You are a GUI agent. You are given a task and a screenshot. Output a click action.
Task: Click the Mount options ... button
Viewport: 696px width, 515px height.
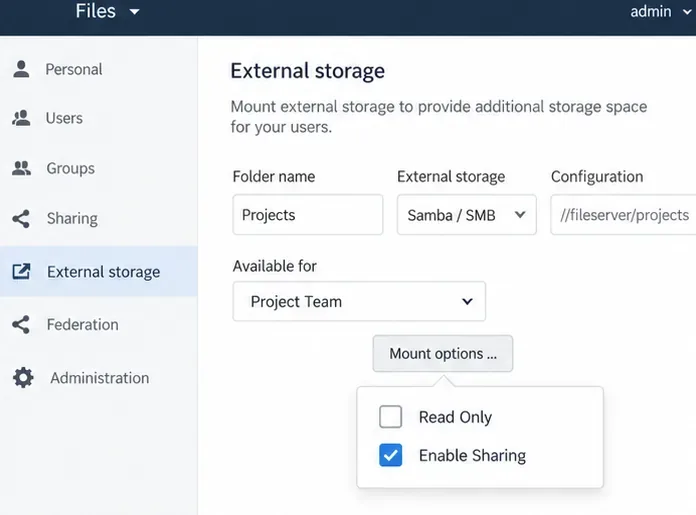click(x=443, y=353)
